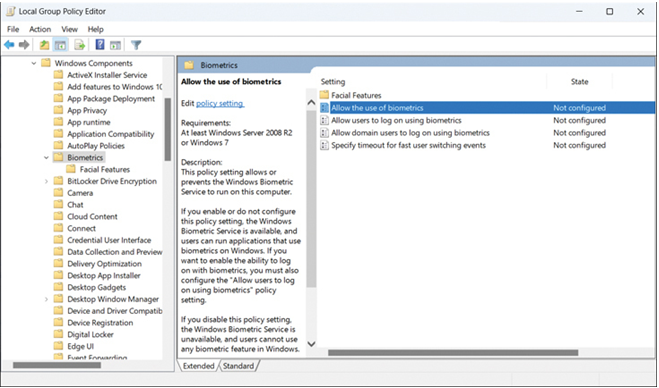The image size is (659, 388).
Task: Toggle the show/hide console tree icon
Action: tap(61, 45)
